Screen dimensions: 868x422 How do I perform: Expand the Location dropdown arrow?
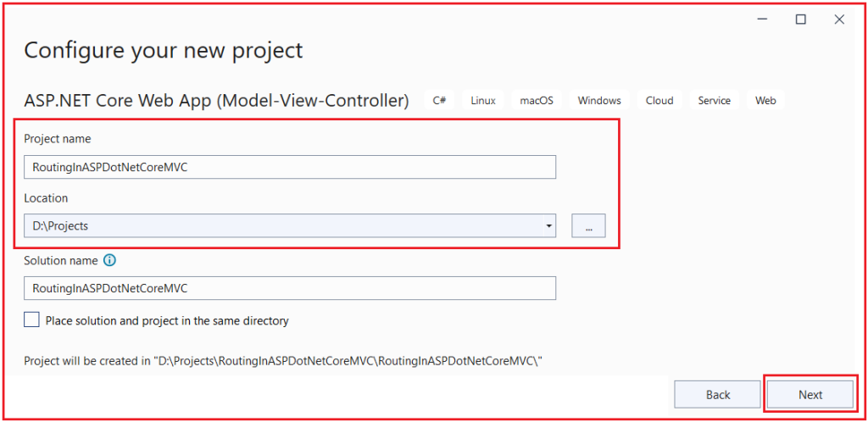click(548, 225)
